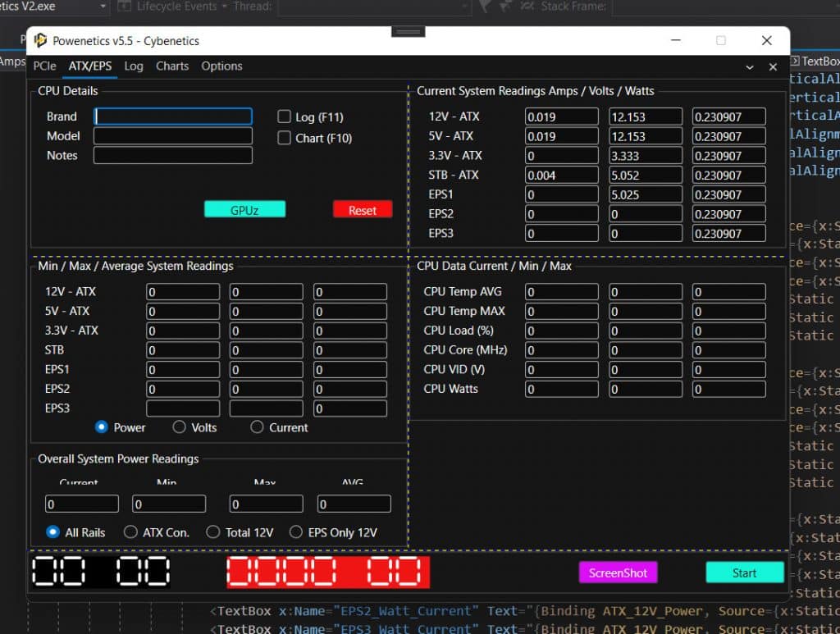Select the first CPU Load (%) value field
Screen dimensions: 840x634
(561, 331)
